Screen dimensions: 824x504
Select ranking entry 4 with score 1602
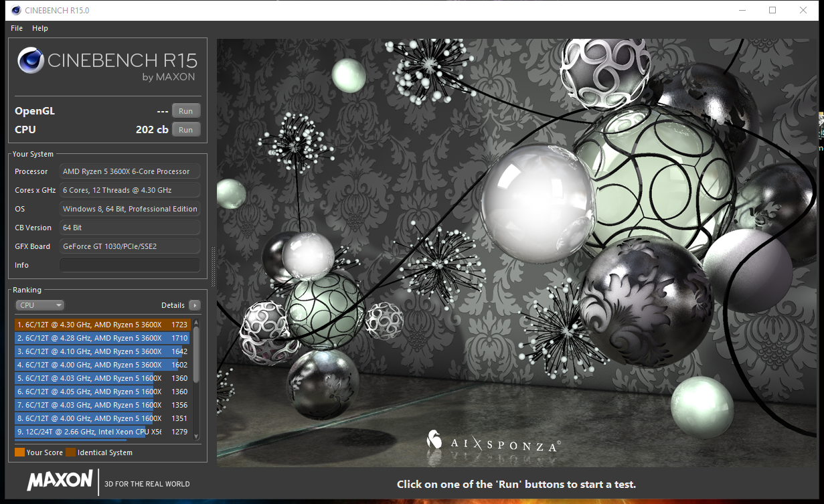pos(102,365)
